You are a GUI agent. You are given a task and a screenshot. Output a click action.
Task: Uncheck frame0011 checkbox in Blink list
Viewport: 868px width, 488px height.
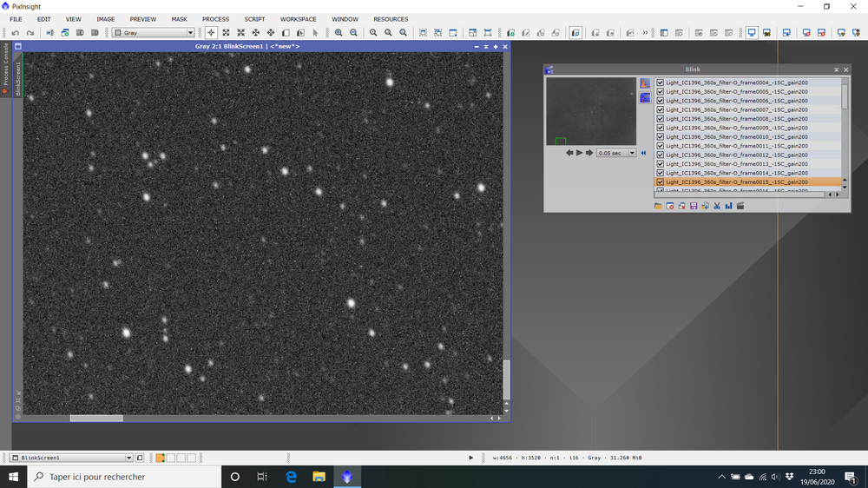tap(660, 146)
